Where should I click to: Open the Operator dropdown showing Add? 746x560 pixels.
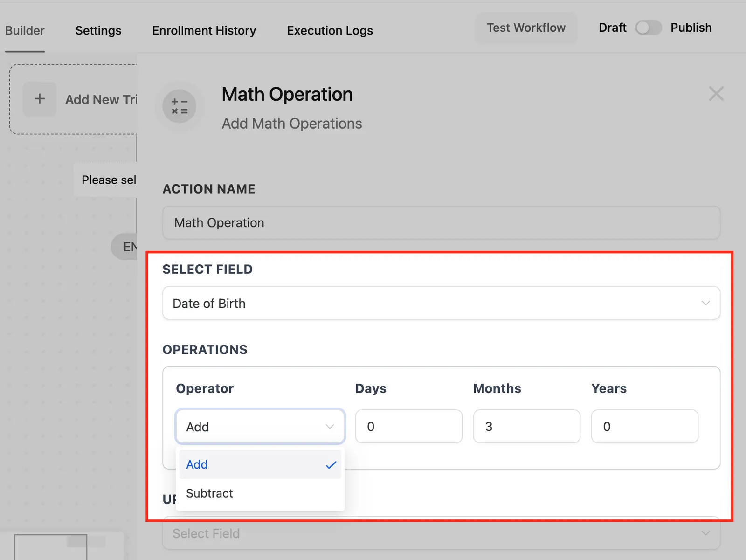point(260,427)
